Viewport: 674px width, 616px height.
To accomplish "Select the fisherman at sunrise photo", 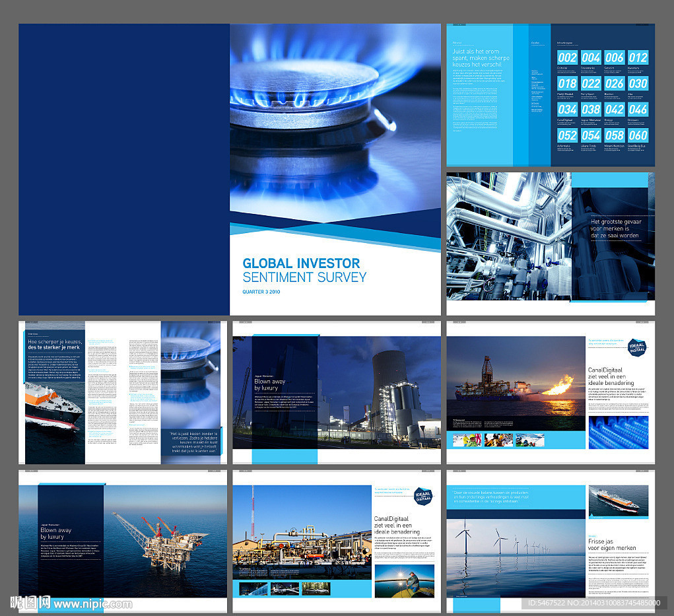I will pos(405,581).
